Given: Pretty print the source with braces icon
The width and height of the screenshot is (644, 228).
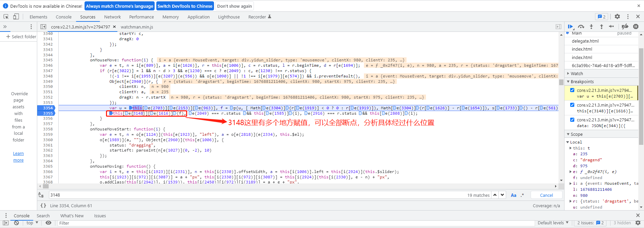Looking at the screenshot, I should point(43,206).
